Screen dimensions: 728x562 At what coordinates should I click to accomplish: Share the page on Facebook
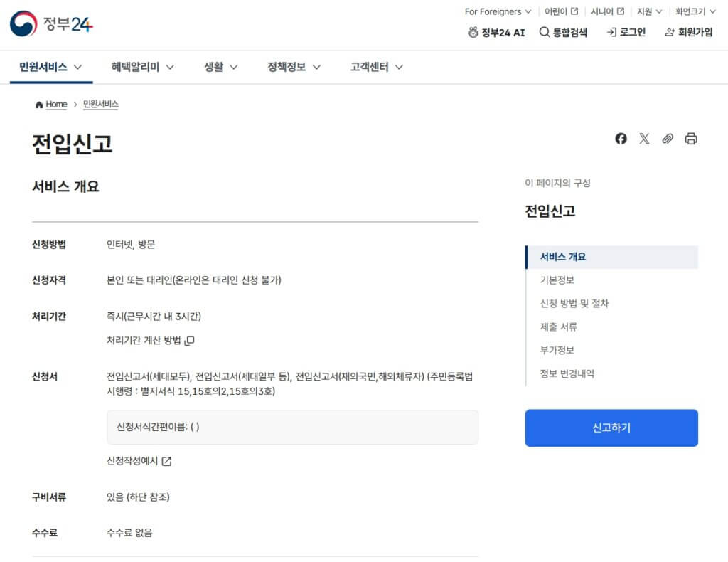coord(621,139)
